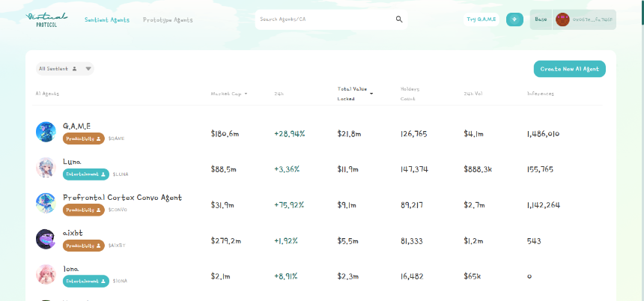
Task: Click the Inferences column header
Action: [x=540, y=94]
